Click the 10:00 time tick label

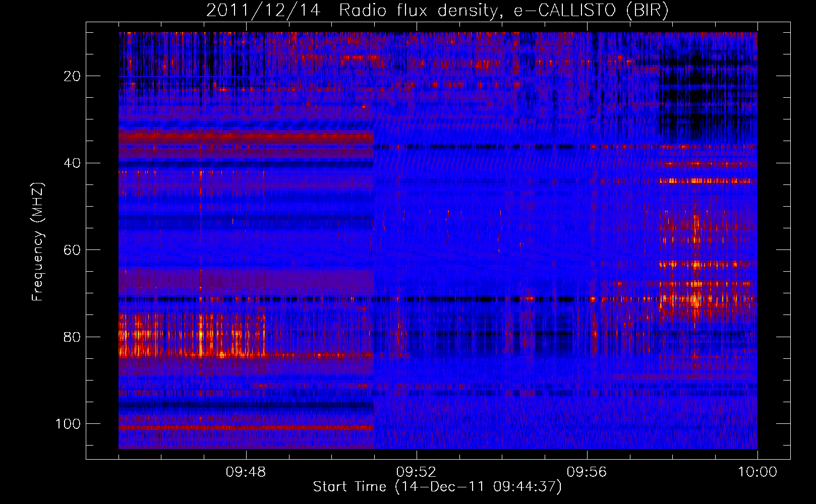pos(757,472)
